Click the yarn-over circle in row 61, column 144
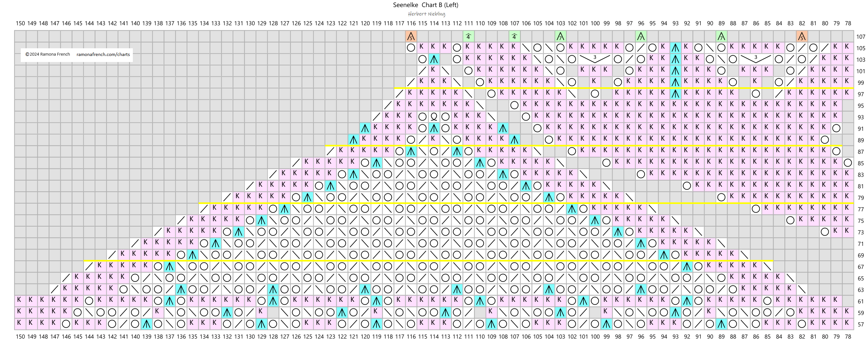 [x=89, y=301]
